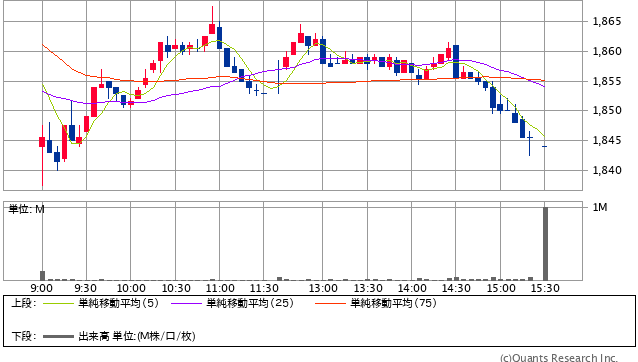Image resolution: width=638 pixels, height=362 pixels.
Task: Click the (c)Quants Research Inc. credit
Action: tap(559, 358)
